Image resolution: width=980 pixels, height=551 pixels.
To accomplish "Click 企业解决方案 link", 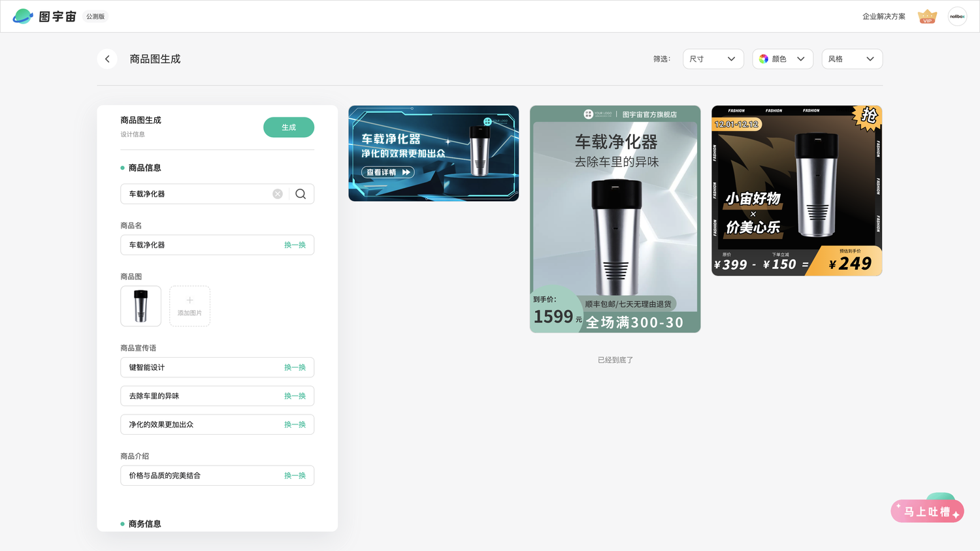I will click(883, 16).
